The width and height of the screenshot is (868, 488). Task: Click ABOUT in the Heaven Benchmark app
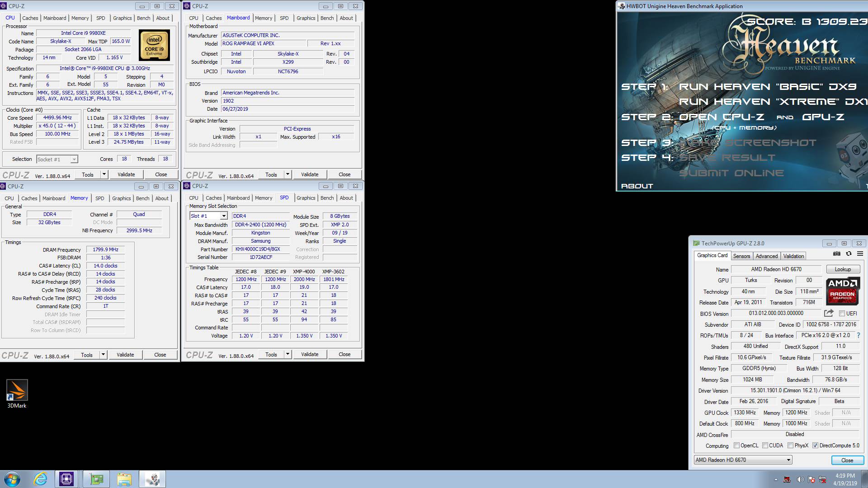pyautogui.click(x=637, y=186)
